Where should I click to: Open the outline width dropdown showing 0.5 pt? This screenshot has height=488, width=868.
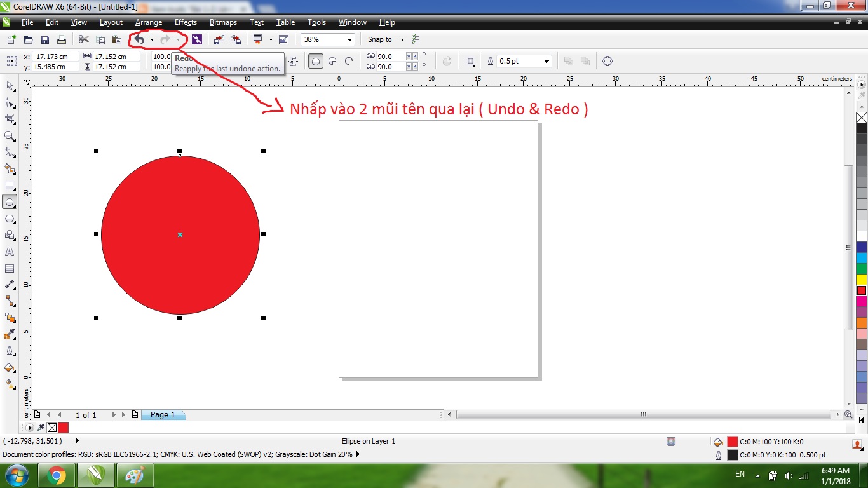(x=545, y=61)
